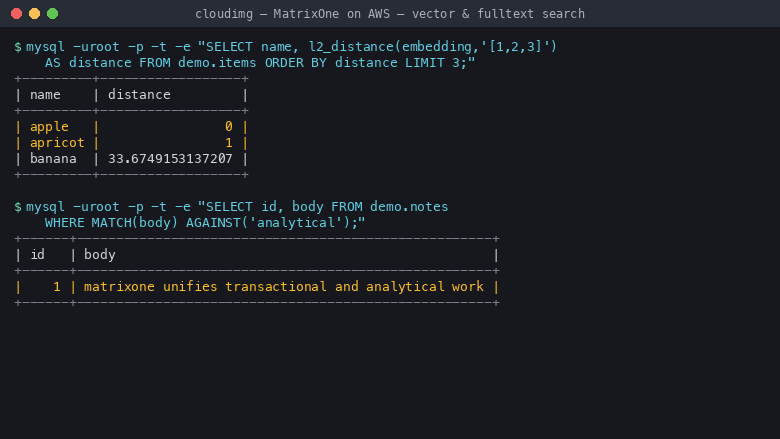Click the second '$' shell prompt
Viewport: 780px width, 439px height.
coord(18,207)
